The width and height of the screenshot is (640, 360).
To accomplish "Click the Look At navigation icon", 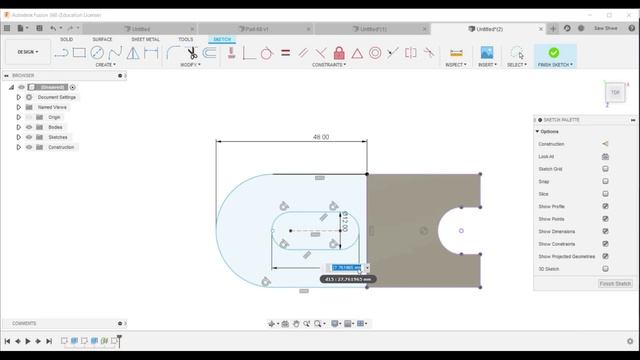I will click(x=285, y=324).
